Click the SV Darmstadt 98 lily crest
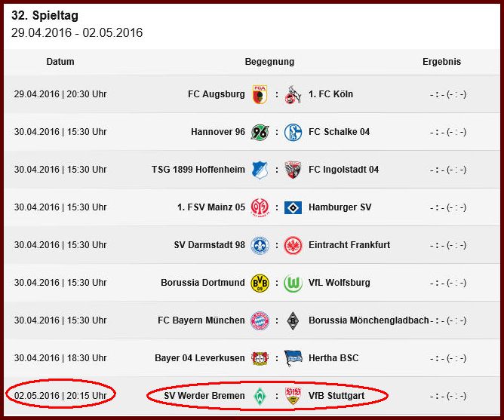504x420 pixels. tap(260, 245)
